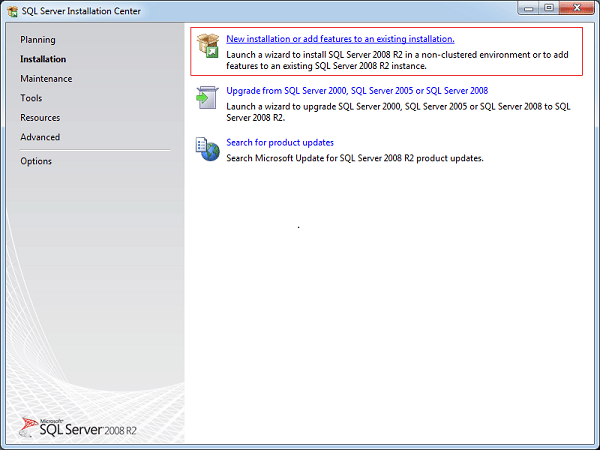The height and width of the screenshot is (450, 600).
Task: Minimize the Installation Center window
Action: tap(529, 8)
